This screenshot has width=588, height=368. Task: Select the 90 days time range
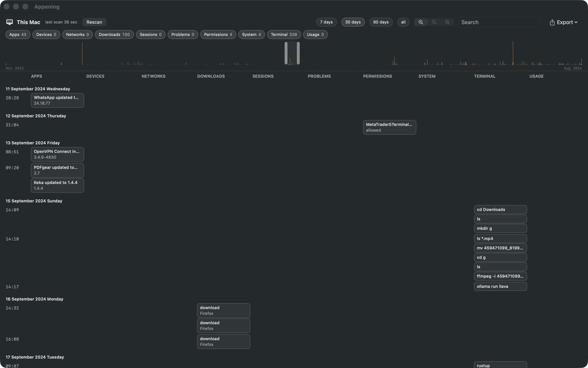pos(381,22)
